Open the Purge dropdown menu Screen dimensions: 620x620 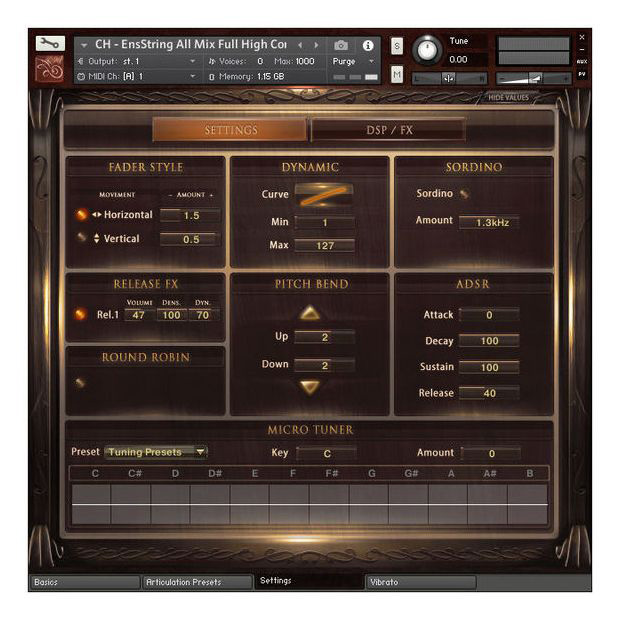[x=371, y=61]
